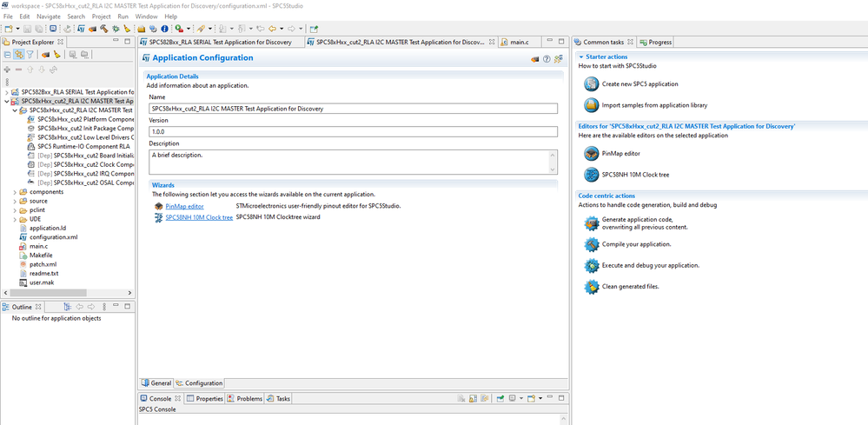This screenshot has width=868, height=425.
Task: Click the Description text area
Action: (x=353, y=162)
